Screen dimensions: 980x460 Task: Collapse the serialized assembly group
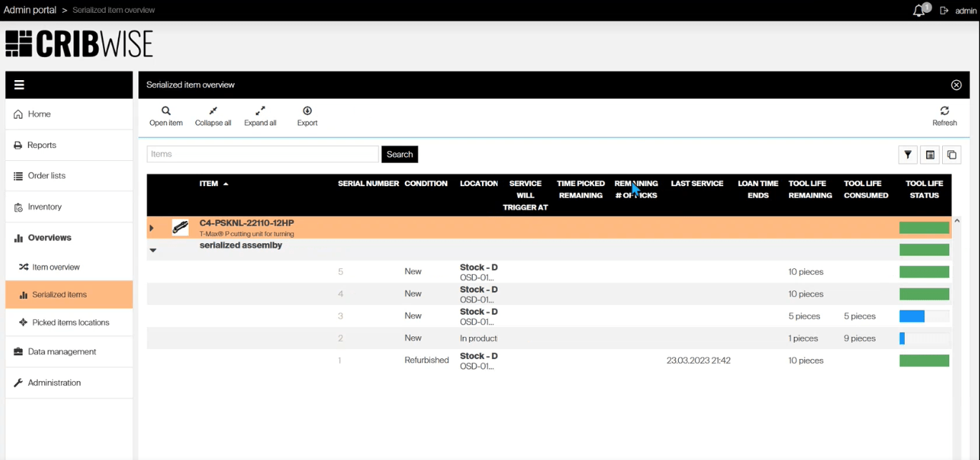pyautogui.click(x=153, y=250)
